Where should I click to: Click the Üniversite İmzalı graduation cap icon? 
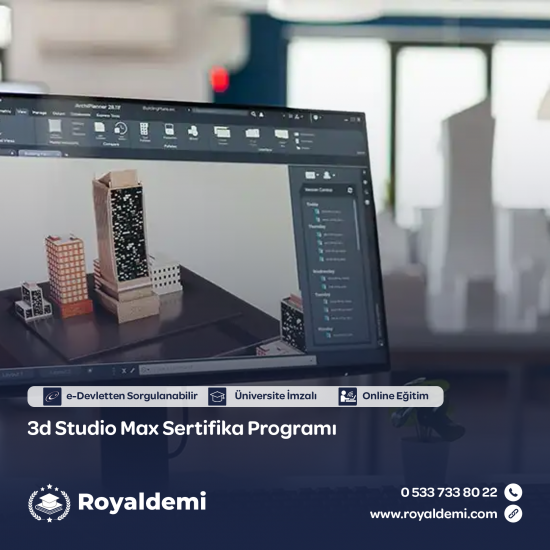tap(217, 396)
